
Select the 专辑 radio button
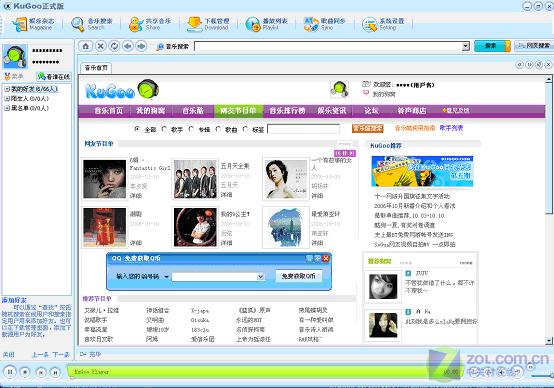(x=191, y=129)
